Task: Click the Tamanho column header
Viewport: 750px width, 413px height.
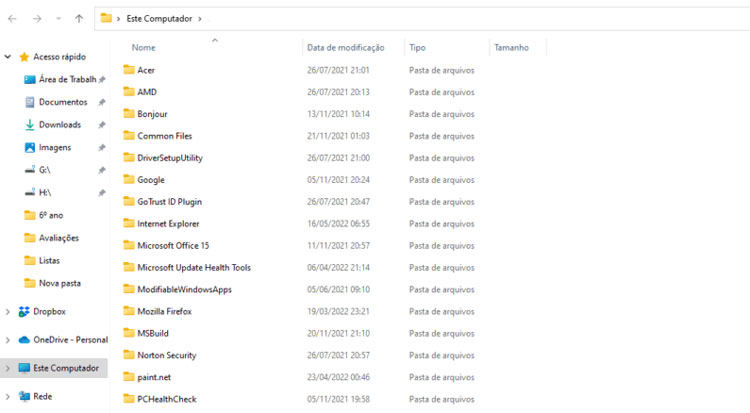Action: pos(511,47)
